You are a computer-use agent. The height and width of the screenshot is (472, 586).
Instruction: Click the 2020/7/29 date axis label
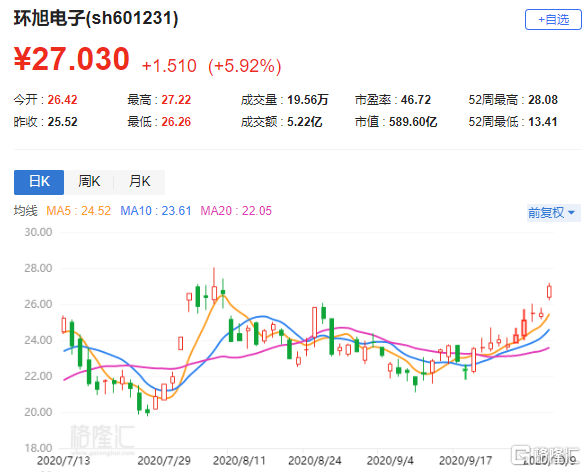tap(164, 460)
